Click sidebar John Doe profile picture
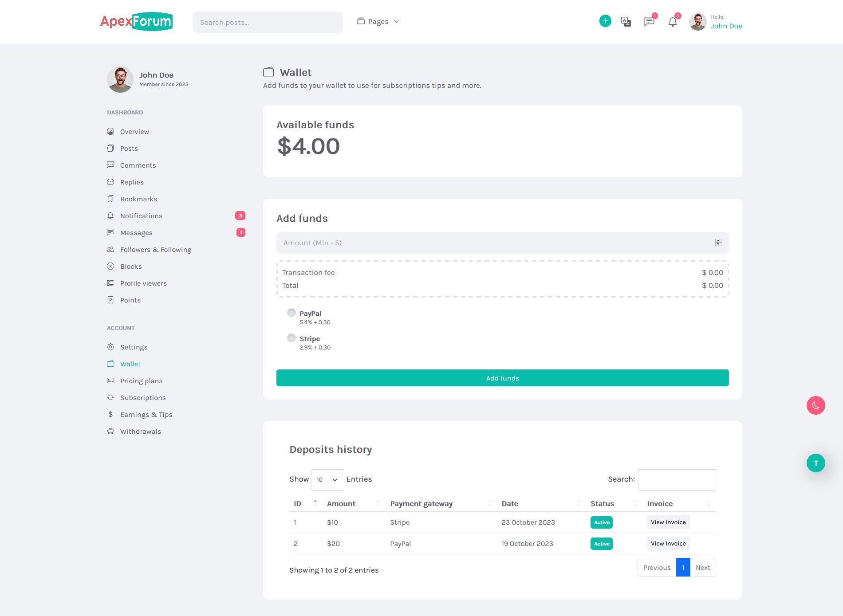Image resolution: width=843 pixels, height=616 pixels. [120, 79]
